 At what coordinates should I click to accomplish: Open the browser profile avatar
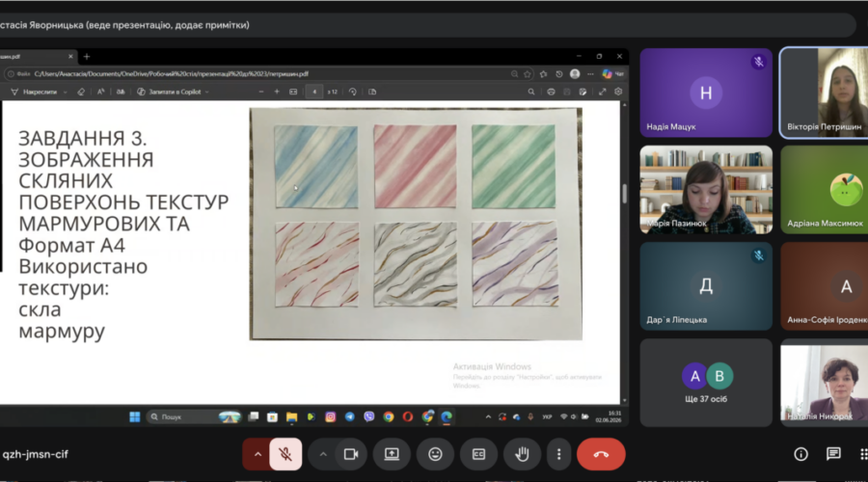(x=575, y=73)
